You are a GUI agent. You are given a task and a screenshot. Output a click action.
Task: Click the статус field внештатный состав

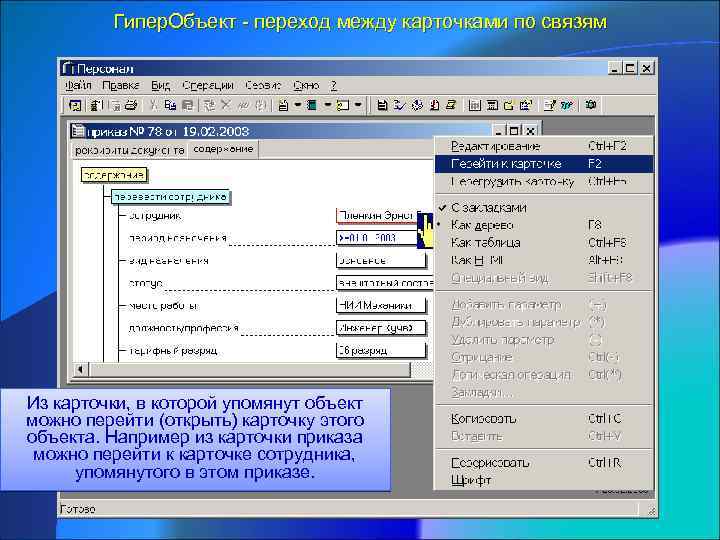pos(384,283)
